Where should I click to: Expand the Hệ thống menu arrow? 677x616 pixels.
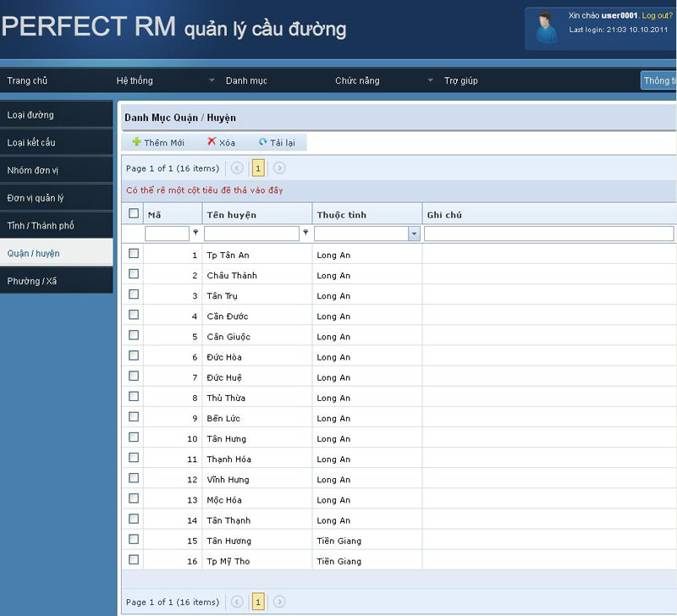click(212, 80)
